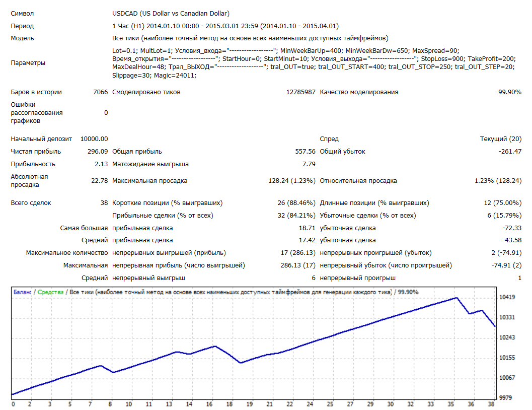532x410 pixels.
Task: Click the profit trades value 32 (84.21%)
Action: 296,215
